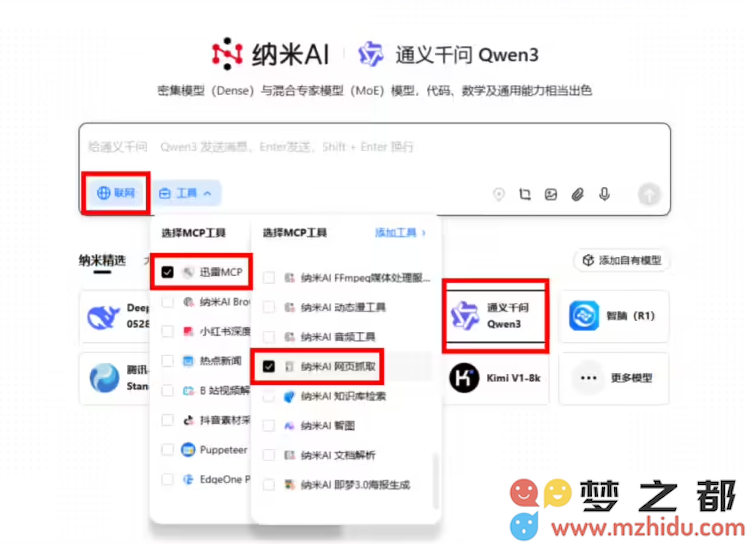Uncheck the 纳米AI 网页抓取 checkbox
The width and height of the screenshot is (747, 544).
click(x=269, y=366)
